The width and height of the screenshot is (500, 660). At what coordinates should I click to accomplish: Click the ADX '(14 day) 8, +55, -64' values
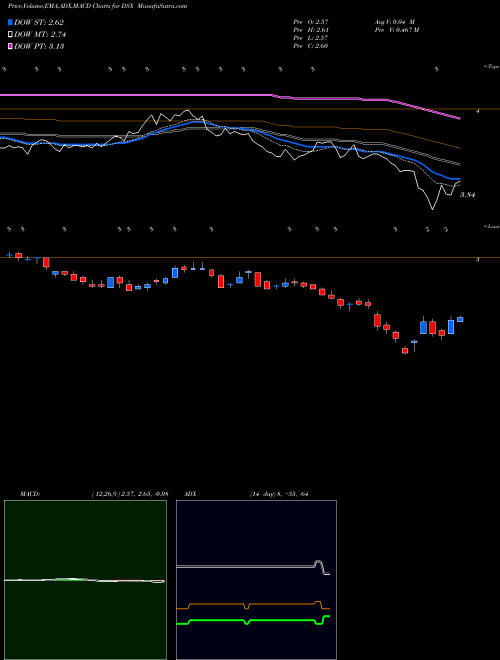click(277, 494)
